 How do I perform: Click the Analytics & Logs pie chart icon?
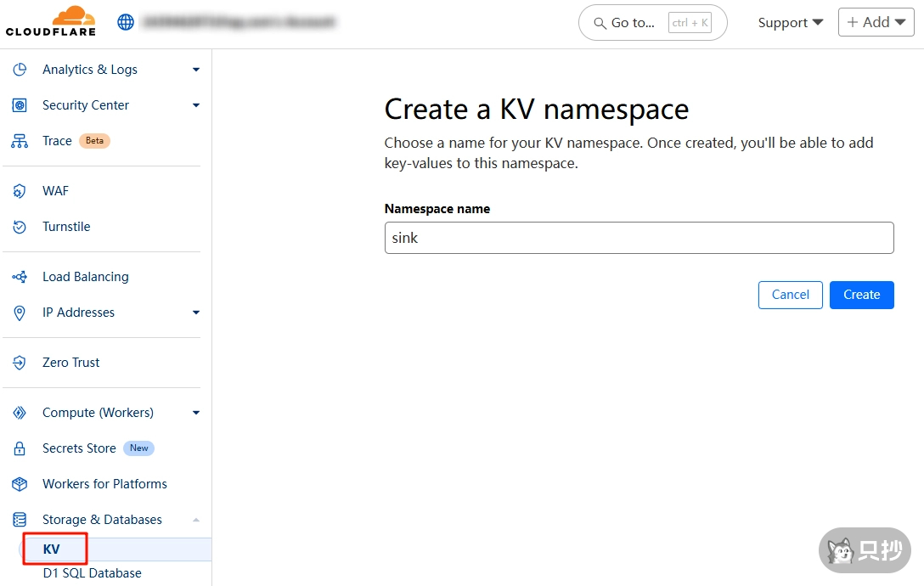click(x=20, y=70)
